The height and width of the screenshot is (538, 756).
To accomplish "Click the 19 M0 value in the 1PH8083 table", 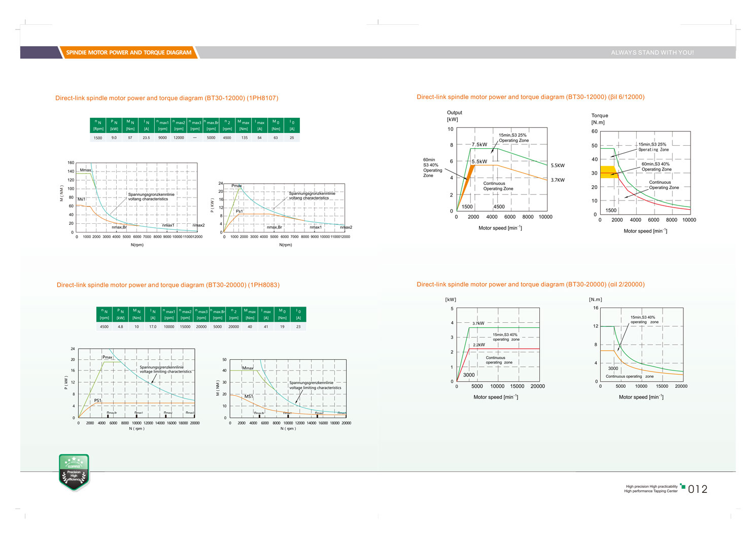I will tap(282, 327).
